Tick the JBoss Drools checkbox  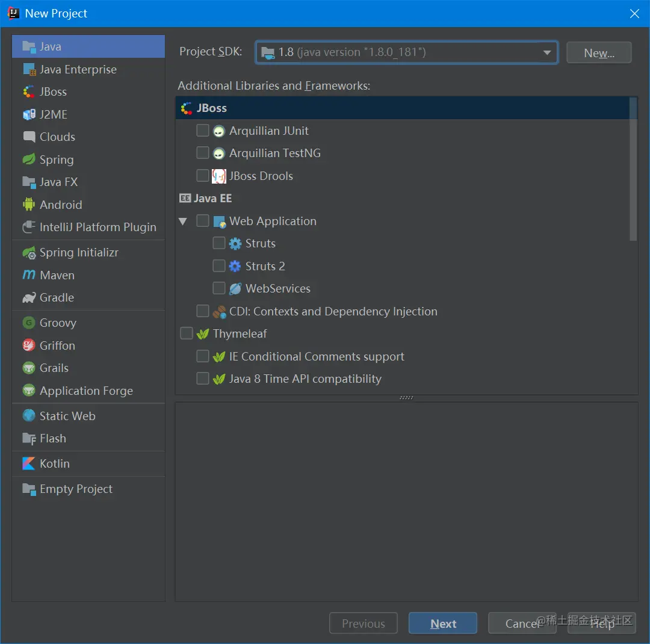pyautogui.click(x=203, y=175)
